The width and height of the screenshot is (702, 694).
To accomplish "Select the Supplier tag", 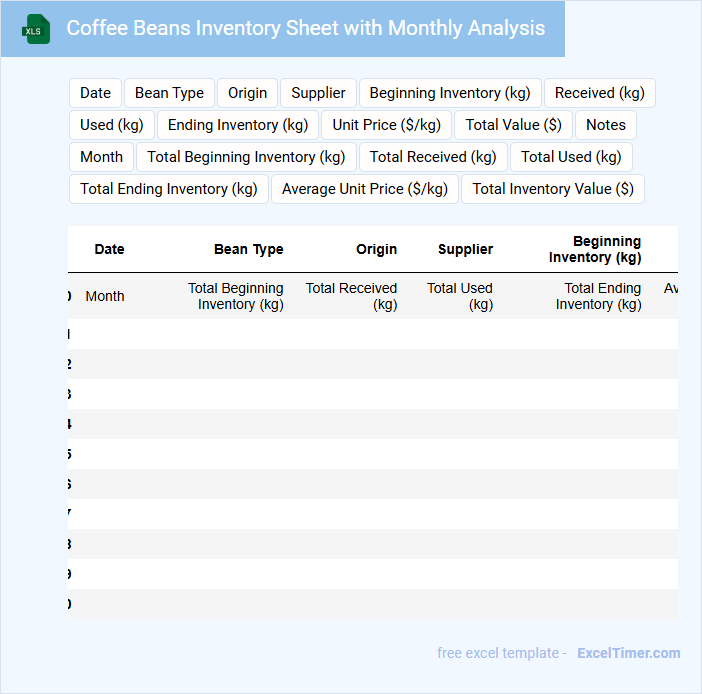I will click(318, 93).
